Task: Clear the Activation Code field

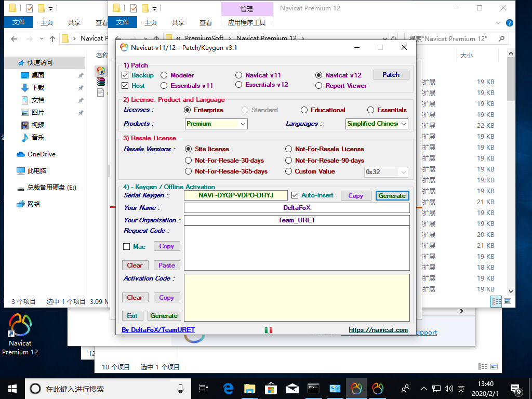Action: (x=135, y=298)
